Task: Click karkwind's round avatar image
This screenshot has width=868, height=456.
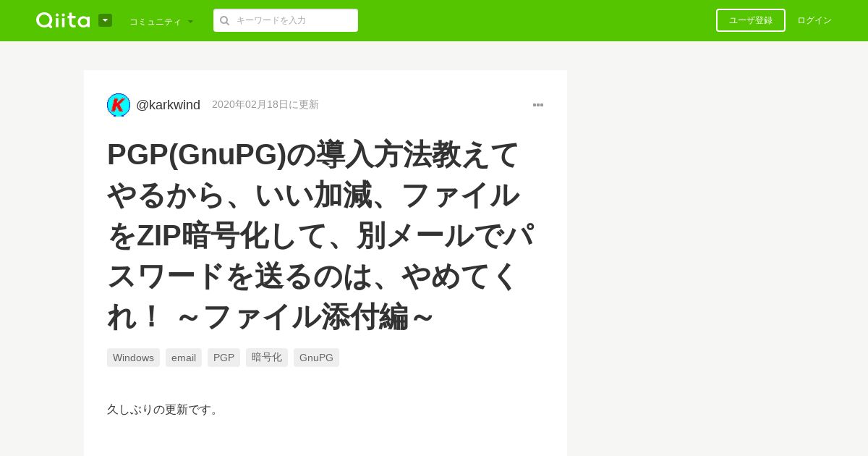Action: [119, 105]
